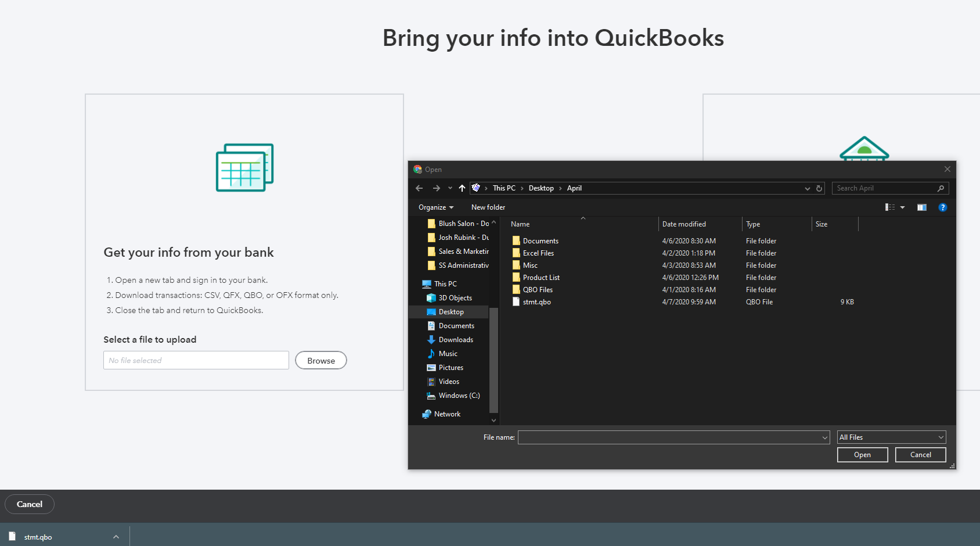Cancel the Open file dialog
The image size is (980, 546).
(x=921, y=455)
